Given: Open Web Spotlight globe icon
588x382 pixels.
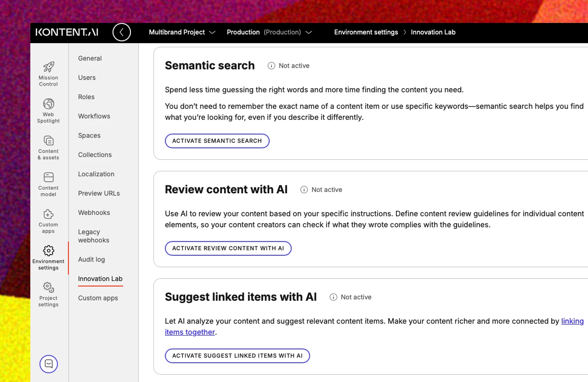Looking at the screenshot, I should (48, 104).
